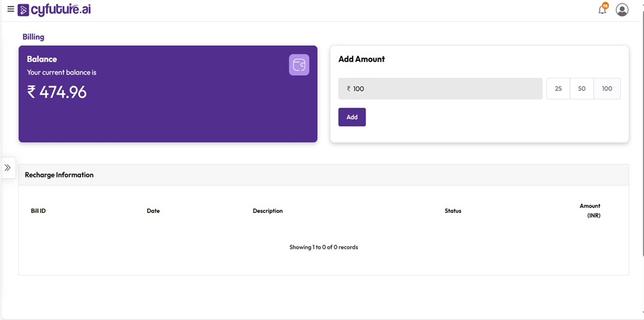Sort by Amount (INR) column
This screenshot has height=320, width=644.
click(x=590, y=210)
